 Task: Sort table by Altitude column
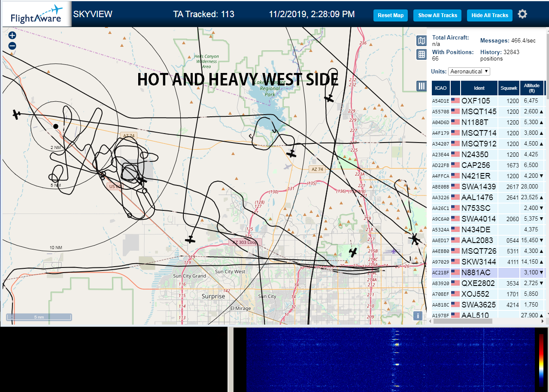tap(532, 88)
